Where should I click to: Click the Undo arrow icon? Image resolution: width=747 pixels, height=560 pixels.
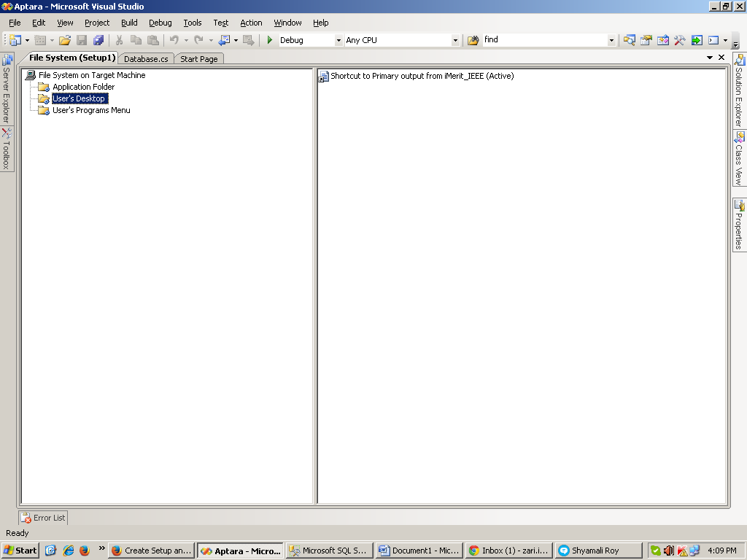pos(174,41)
